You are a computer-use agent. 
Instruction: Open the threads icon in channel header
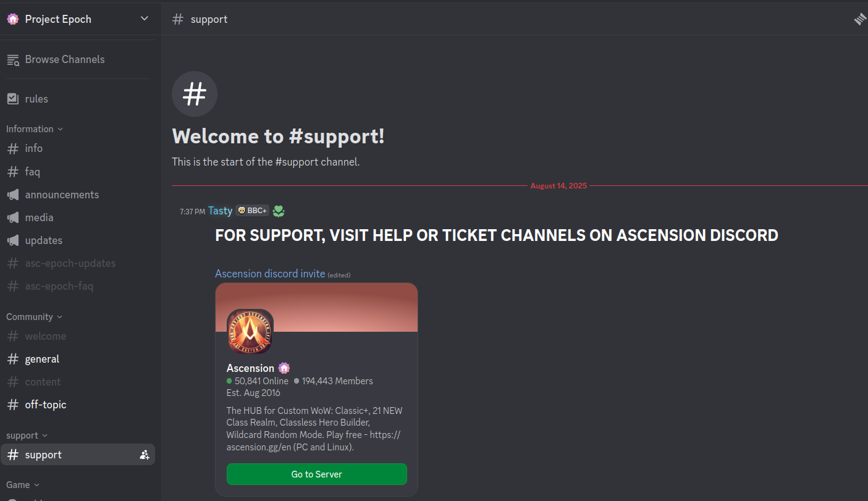860,19
